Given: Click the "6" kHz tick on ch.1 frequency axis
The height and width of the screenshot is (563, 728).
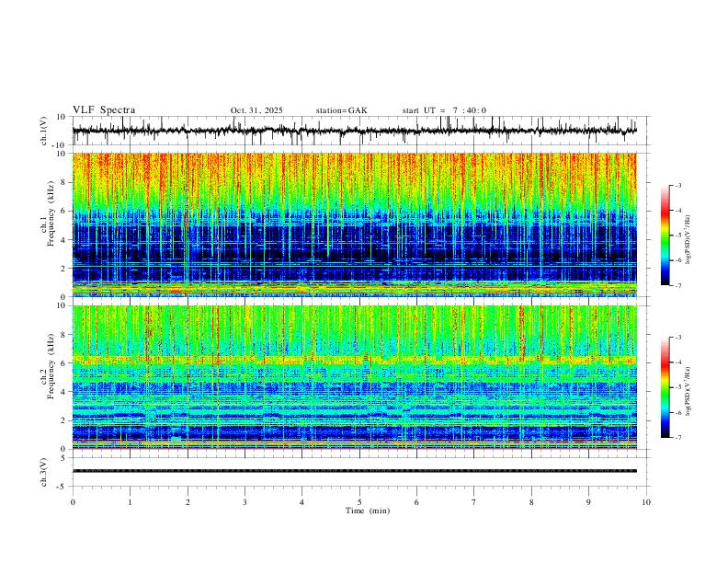Looking at the screenshot, I should [x=64, y=211].
